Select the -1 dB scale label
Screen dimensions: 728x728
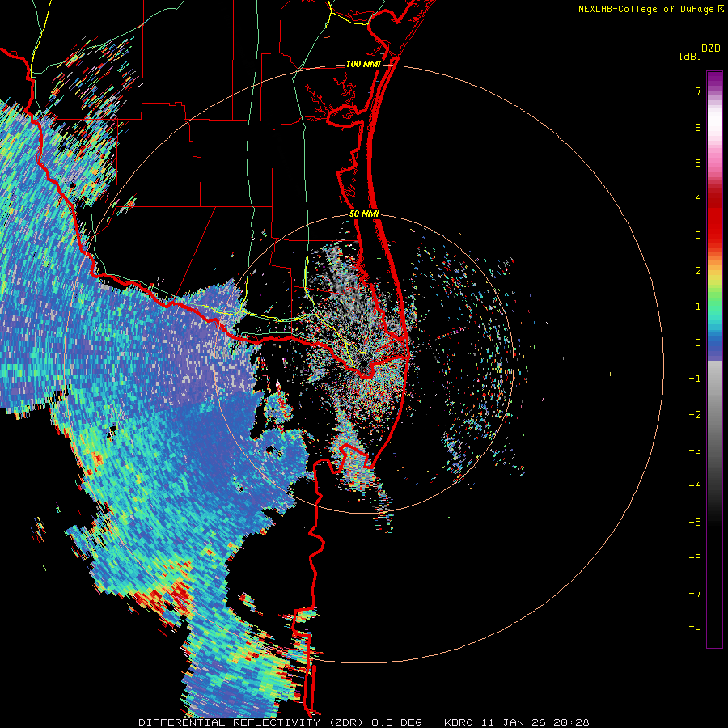pyautogui.click(x=695, y=379)
